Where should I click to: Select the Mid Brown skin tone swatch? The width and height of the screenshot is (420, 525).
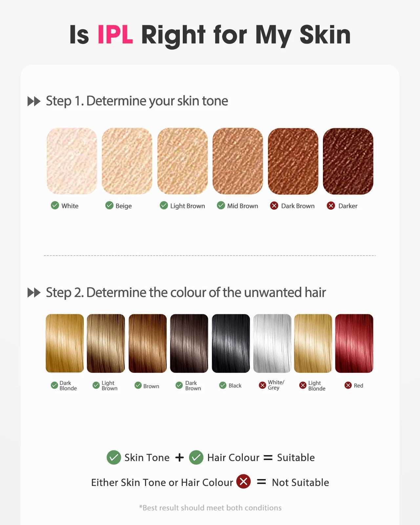[238, 161]
